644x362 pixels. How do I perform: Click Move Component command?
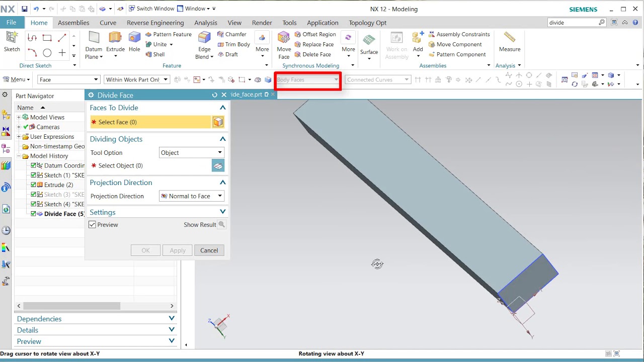pyautogui.click(x=455, y=44)
